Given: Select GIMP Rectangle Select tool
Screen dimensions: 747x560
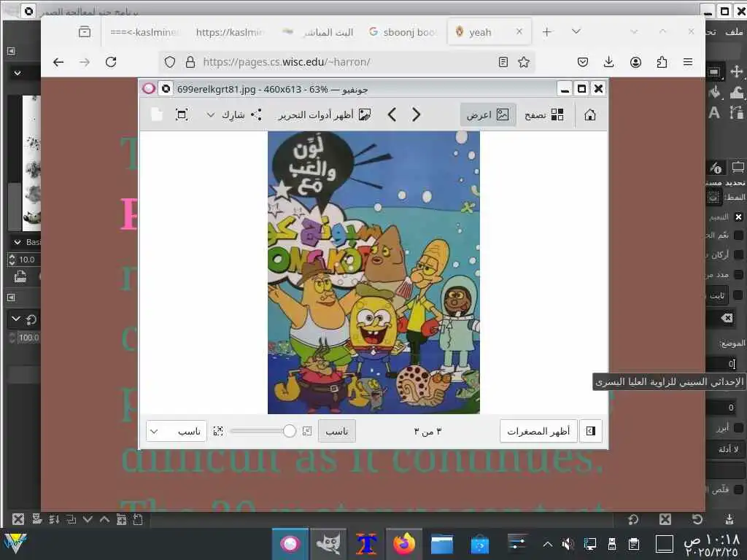Looking at the screenshot, I should click(x=714, y=71).
